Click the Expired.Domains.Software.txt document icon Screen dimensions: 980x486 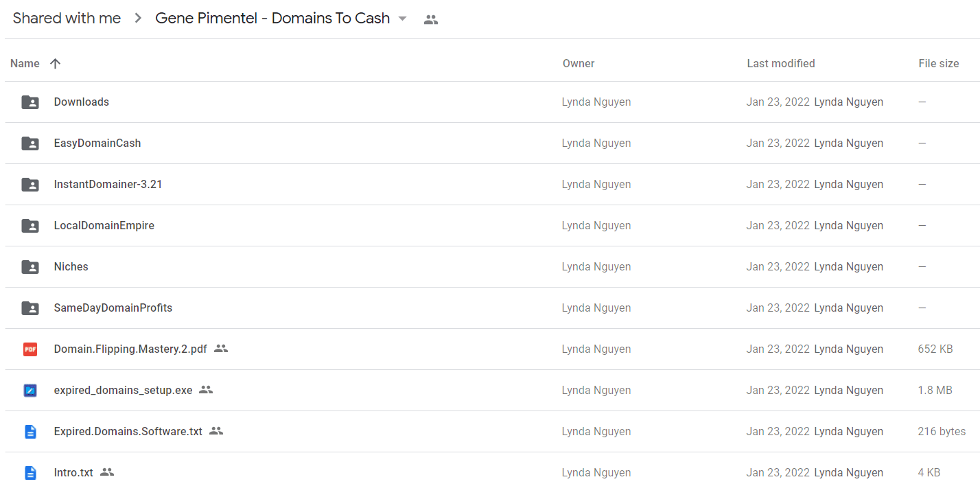click(30, 432)
